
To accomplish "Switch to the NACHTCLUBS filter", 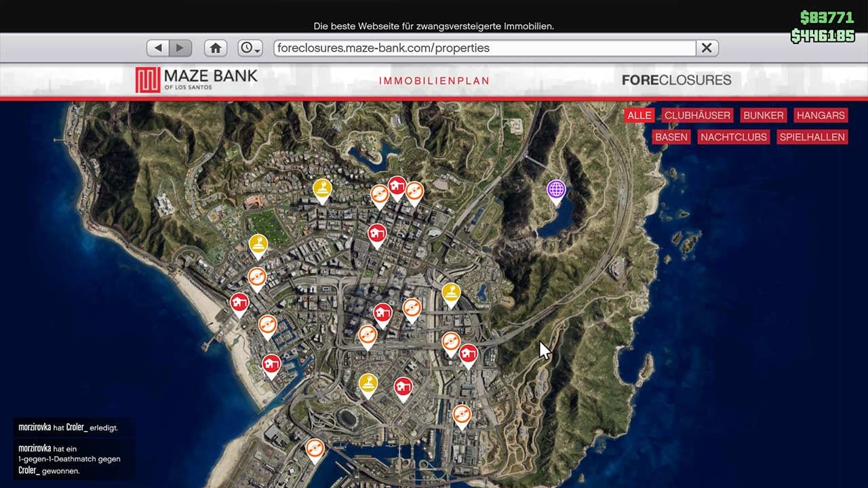I will click(734, 137).
